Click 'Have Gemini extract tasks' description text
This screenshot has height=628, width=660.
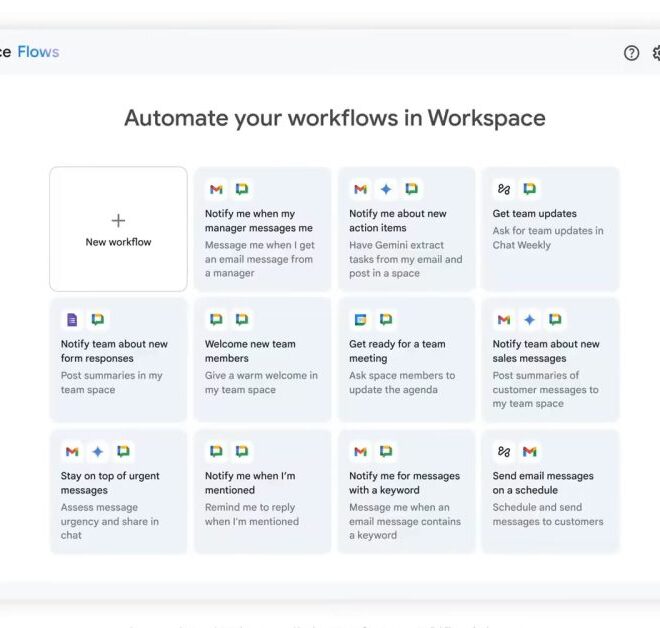(405, 259)
